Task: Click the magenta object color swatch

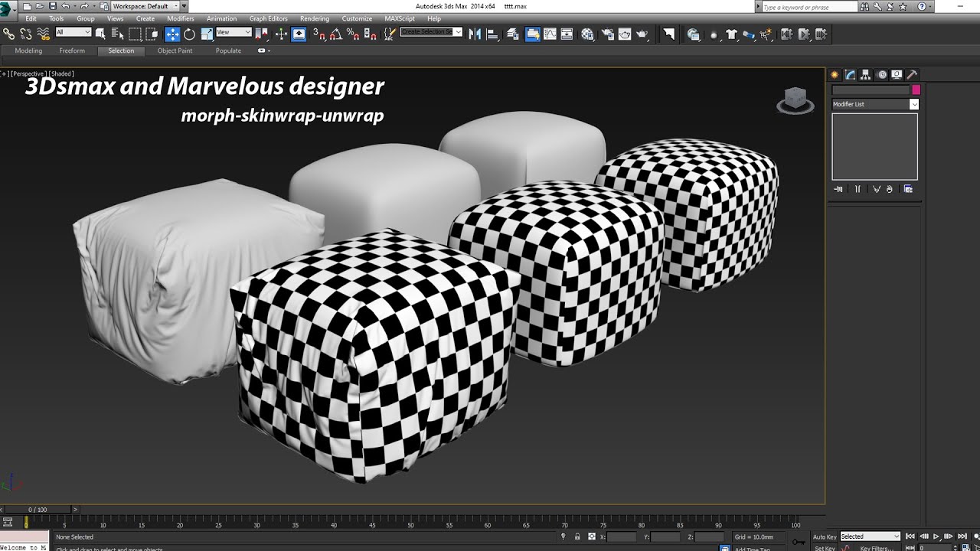Action: point(916,90)
